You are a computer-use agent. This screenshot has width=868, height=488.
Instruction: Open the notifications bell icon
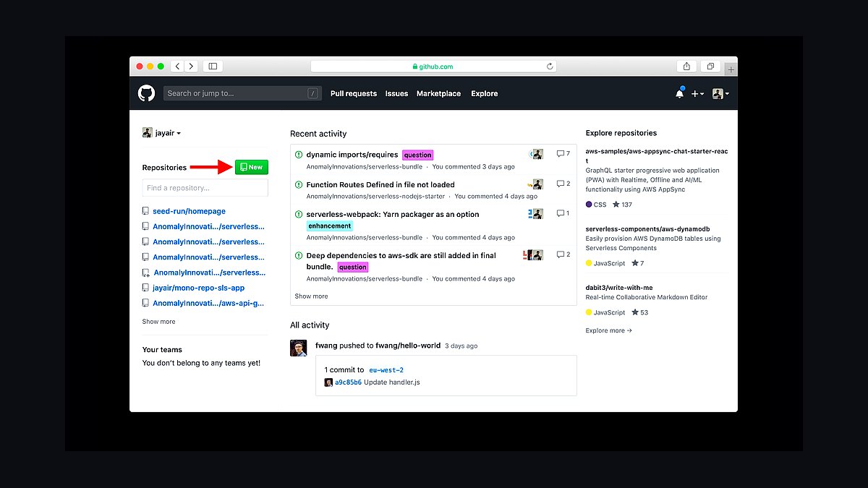pyautogui.click(x=679, y=93)
